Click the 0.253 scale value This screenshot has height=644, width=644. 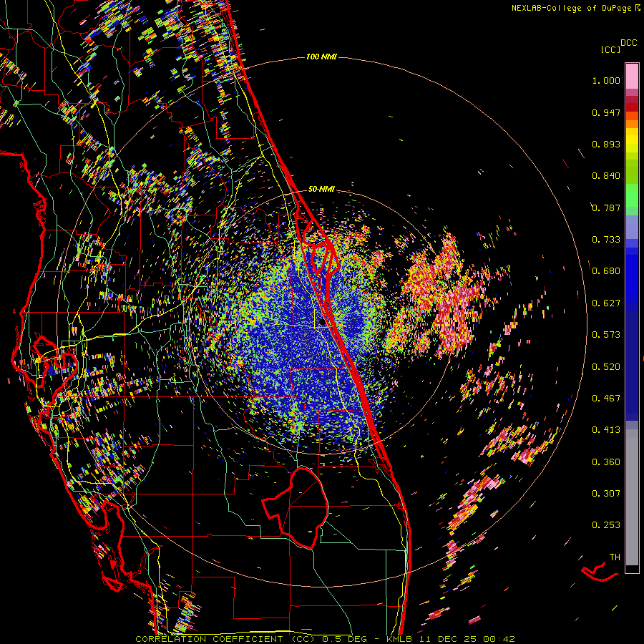click(x=606, y=525)
